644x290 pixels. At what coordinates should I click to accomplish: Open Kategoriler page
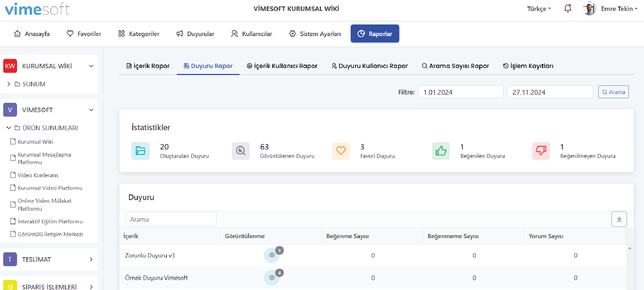[x=138, y=34]
